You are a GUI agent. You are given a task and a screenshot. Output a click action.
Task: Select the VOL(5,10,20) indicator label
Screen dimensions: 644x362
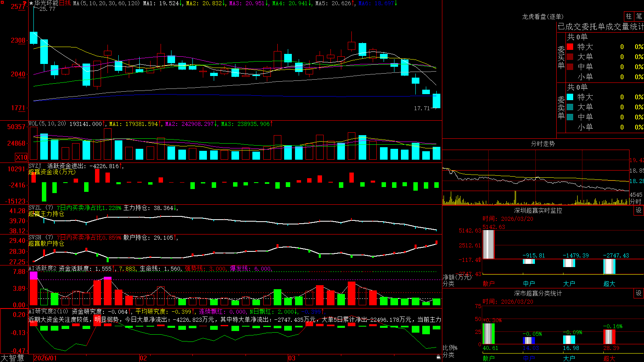(x=47, y=124)
